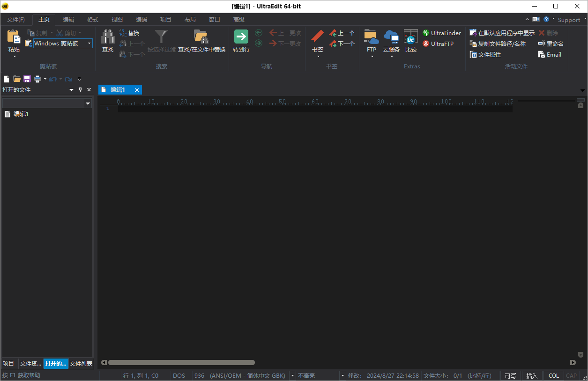Click the help question mark icon

click(546, 19)
